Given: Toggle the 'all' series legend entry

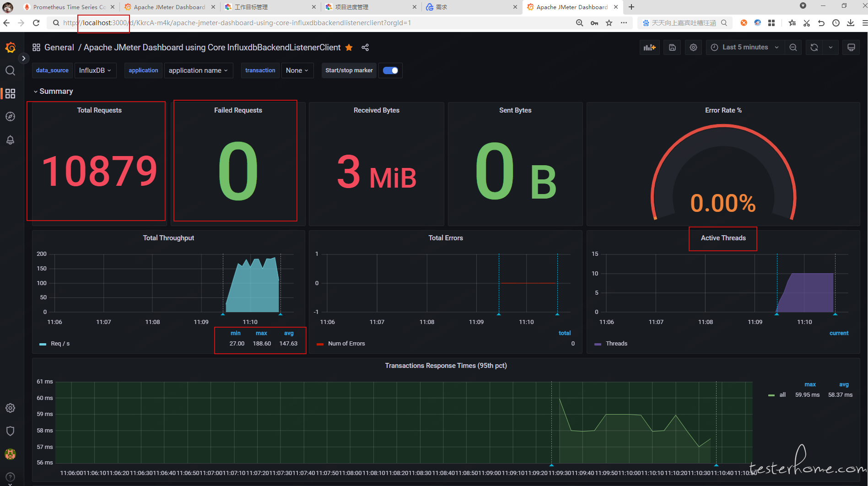Looking at the screenshot, I should pyautogui.click(x=782, y=395).
